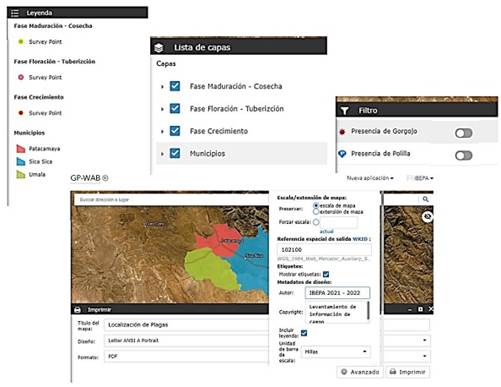Click the Filtro funnel icon

click(x=344, y=110)
